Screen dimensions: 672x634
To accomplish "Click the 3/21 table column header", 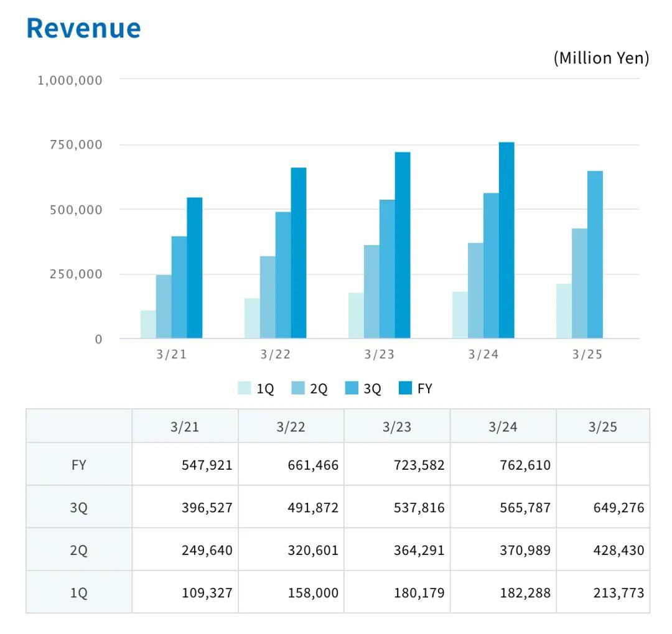I will pyautogui.click(x=185, y=427).
